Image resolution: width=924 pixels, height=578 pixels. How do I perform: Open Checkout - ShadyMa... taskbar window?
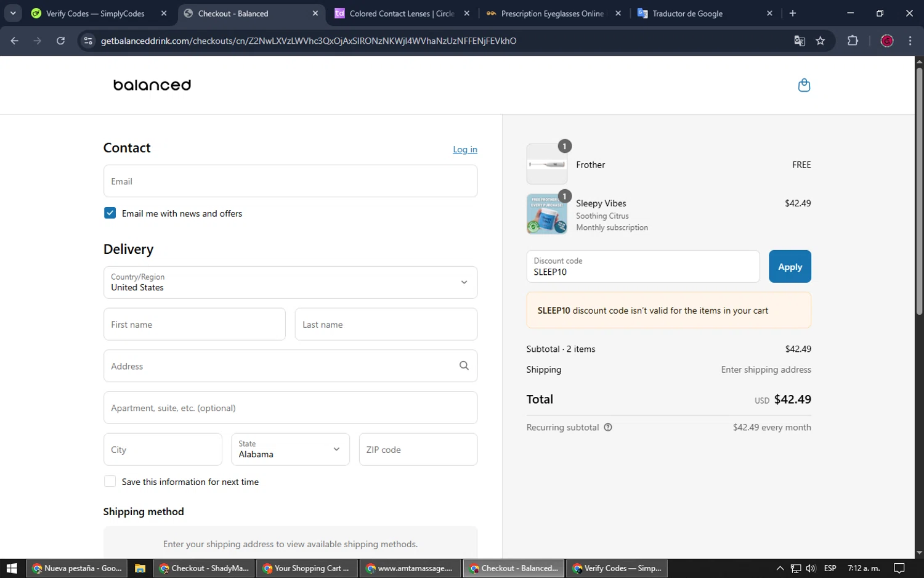pos(204,568)
